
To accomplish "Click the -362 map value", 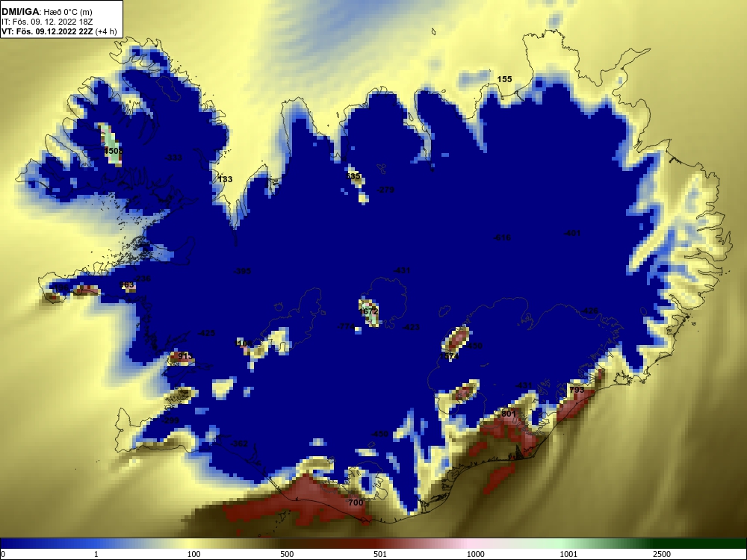I will [239, 444].
